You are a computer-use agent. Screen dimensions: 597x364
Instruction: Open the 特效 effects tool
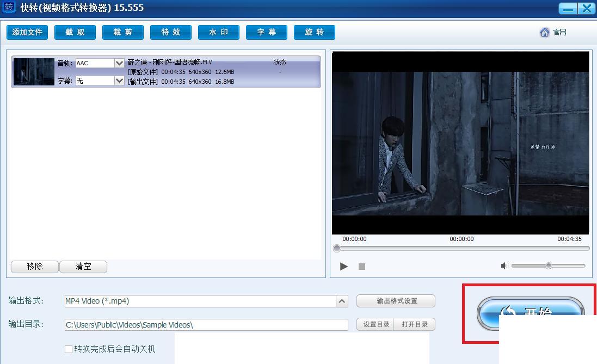(x=171, y=32)
